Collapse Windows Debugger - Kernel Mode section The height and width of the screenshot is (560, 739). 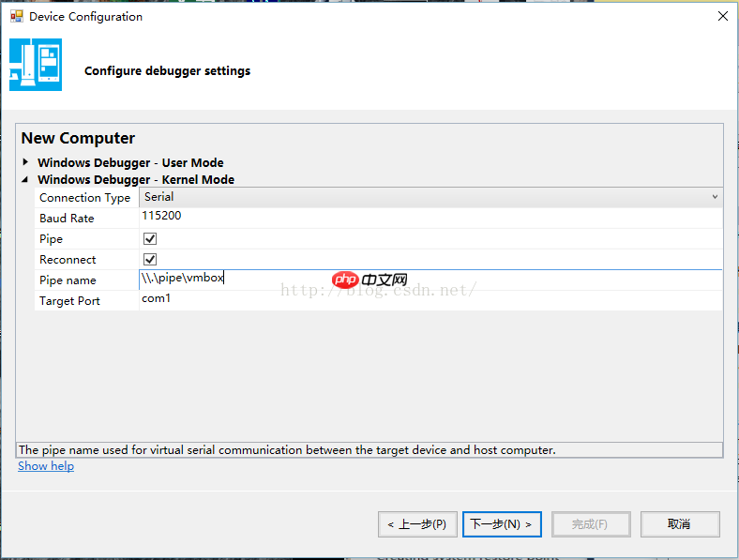coord(25,179)
